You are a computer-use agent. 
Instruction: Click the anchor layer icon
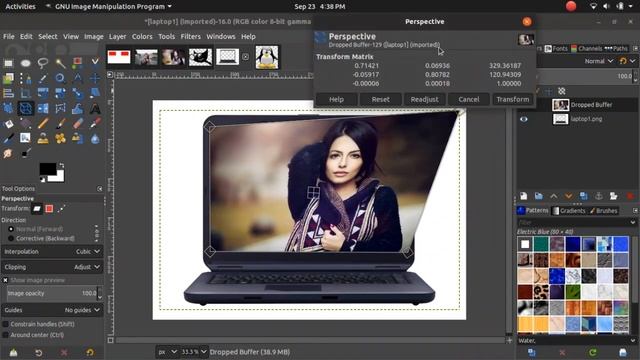(x=599, y=196)
